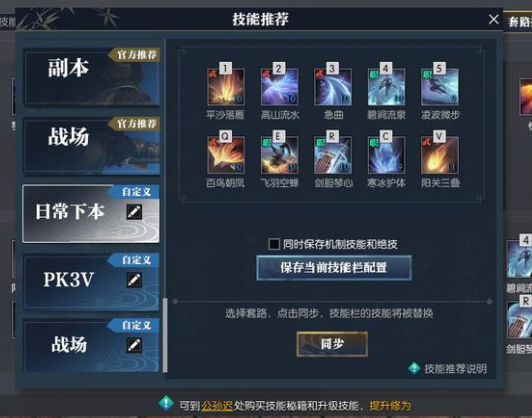The width and height of the screenshot is (532, 418).
Task: Click the pencil icon on PK3V preset
Action: tap(134, 280)
